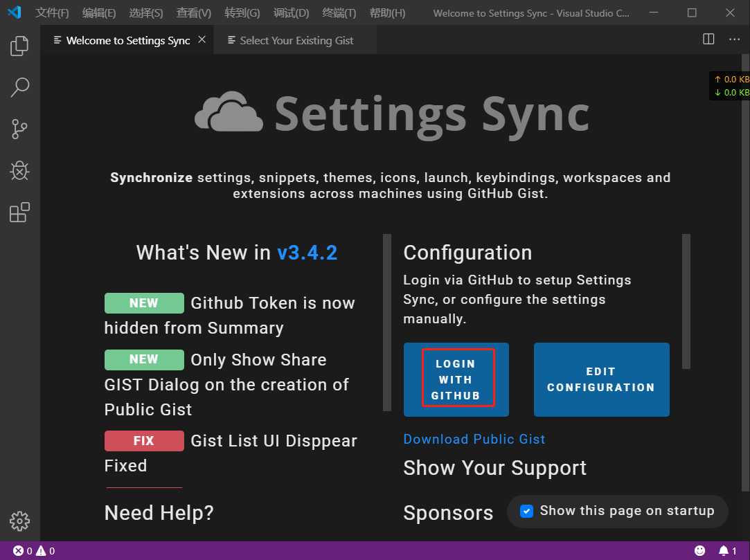Open the 文件(F) menu

[52, 13]
